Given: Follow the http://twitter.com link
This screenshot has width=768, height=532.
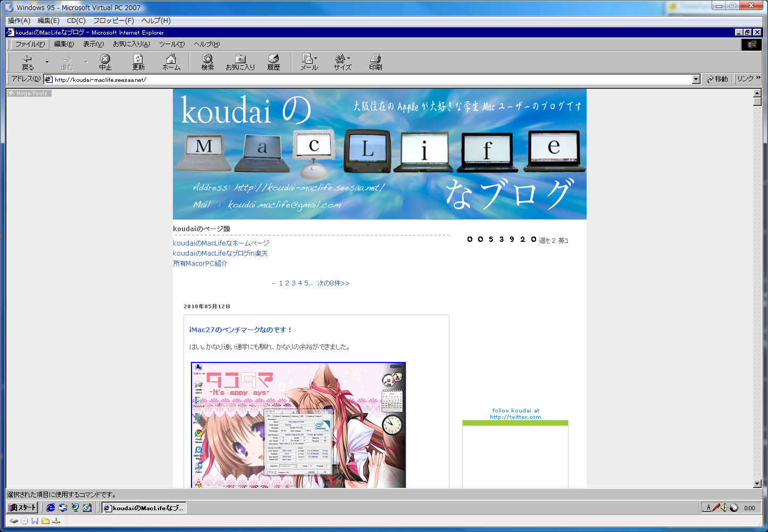Looking at the screenshot, I should [x=515, y=417].
